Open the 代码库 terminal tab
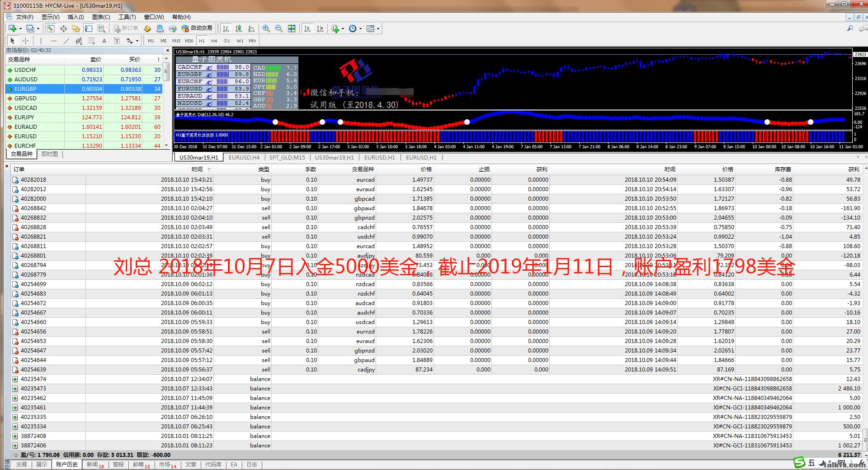This screenshot has height=470, width=868. (213, 465)
